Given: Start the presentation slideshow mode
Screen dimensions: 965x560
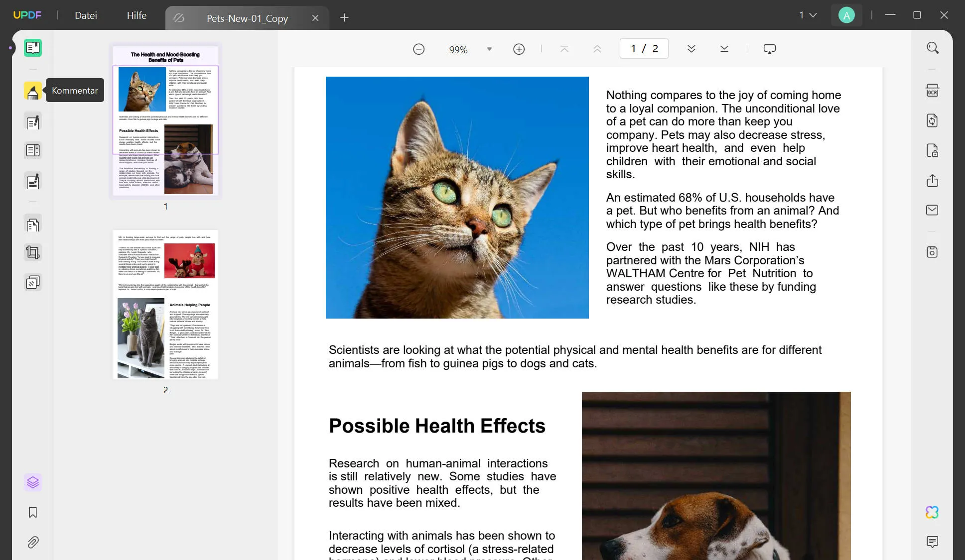Looking at the screenshot, I should tap(770, 49).
